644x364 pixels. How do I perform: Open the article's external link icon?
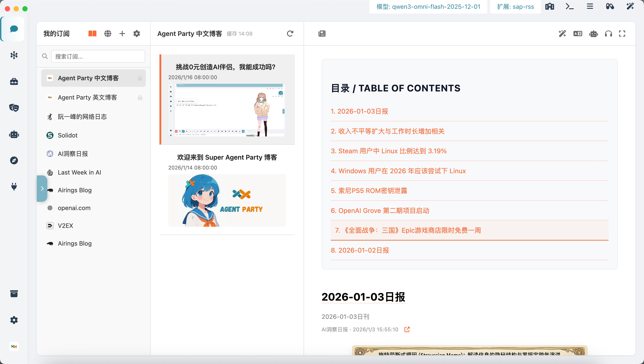[x=407, y=329]
